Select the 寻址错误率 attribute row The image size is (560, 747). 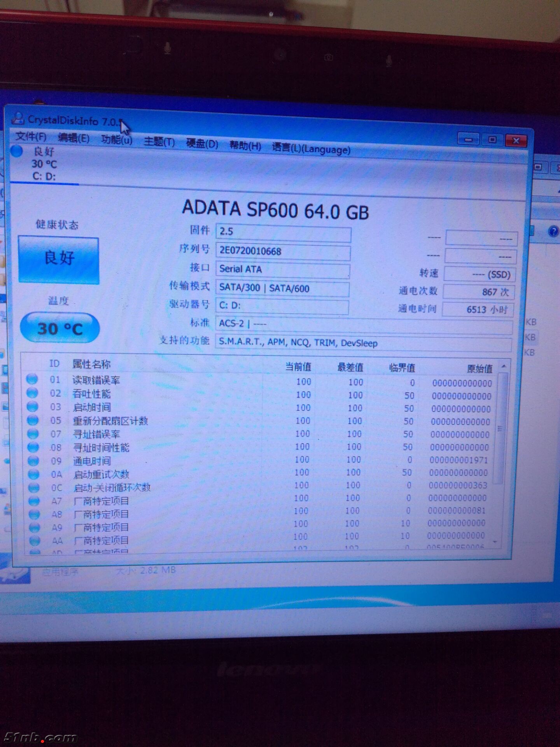coord(260,434)
